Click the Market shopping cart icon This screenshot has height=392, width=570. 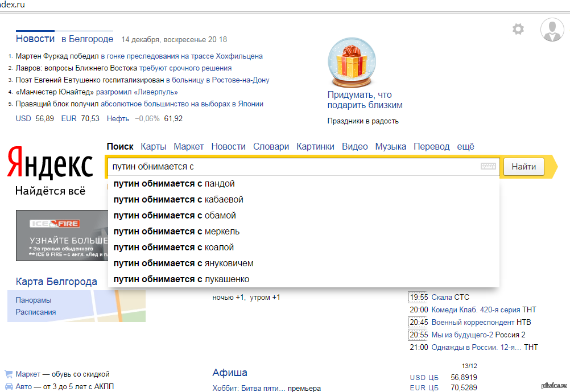[9, 374]
